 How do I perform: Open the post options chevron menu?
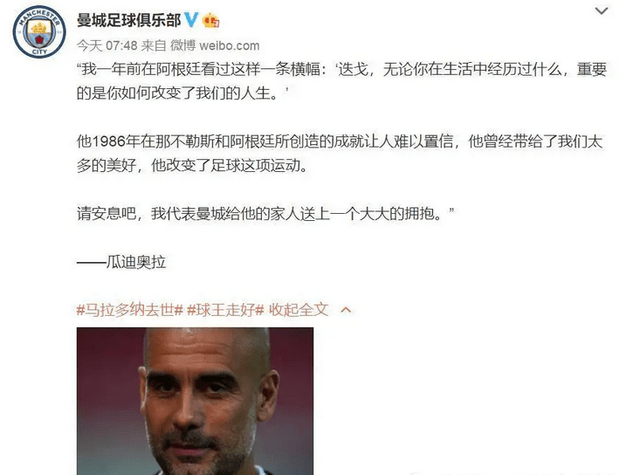(x=601, y=11)
